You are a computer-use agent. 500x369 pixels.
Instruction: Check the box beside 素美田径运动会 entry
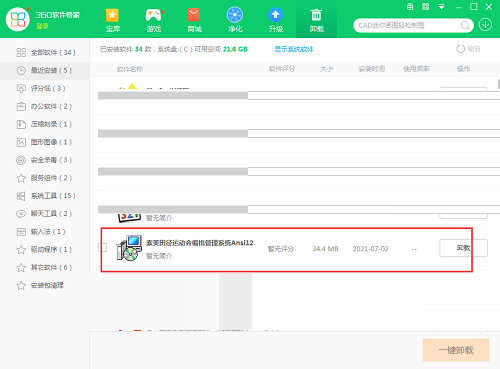[103, 248]
